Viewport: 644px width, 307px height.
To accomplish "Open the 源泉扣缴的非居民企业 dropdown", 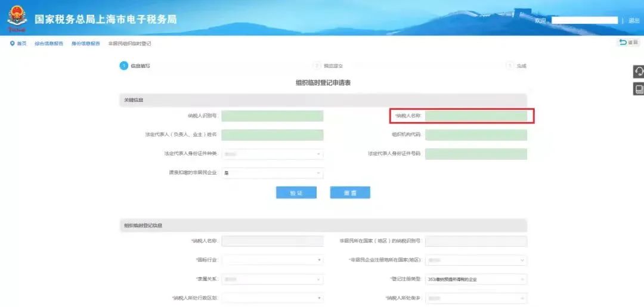I will (x=273, y=173).
